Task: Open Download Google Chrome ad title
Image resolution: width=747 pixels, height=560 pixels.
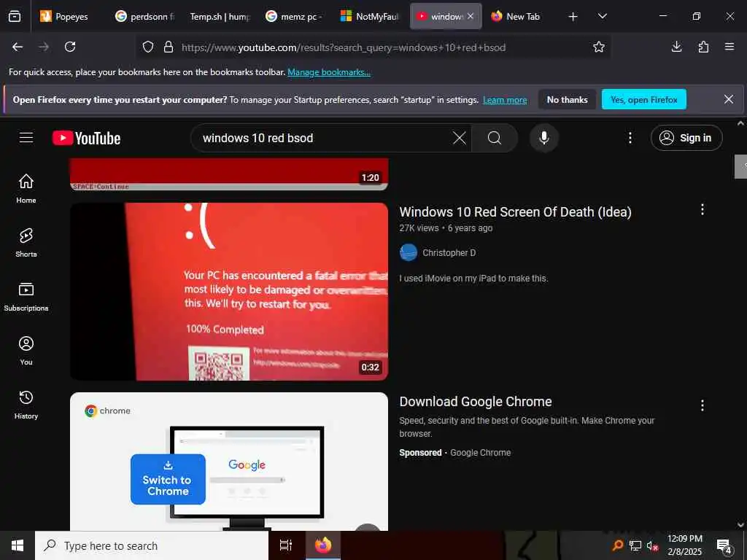Action: click(x=476, y=402)
